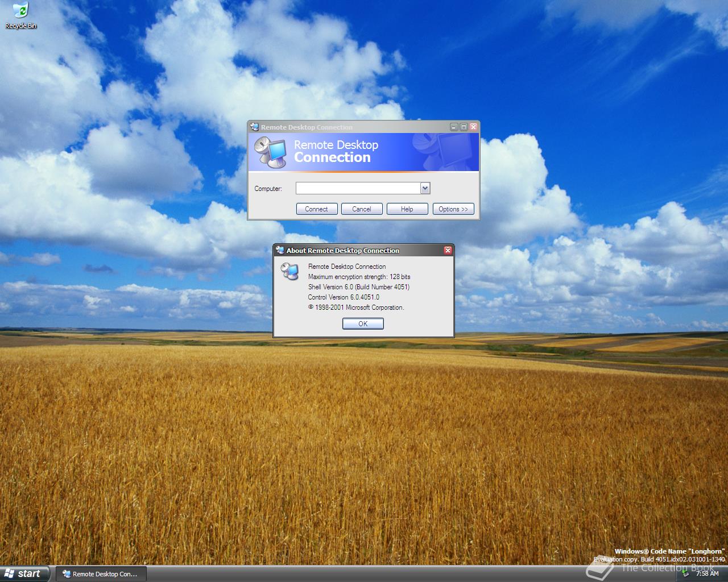The width and height of the screenshot is (728, 582).
Task: Click the system tray network icon
Action: coord(686,573)
